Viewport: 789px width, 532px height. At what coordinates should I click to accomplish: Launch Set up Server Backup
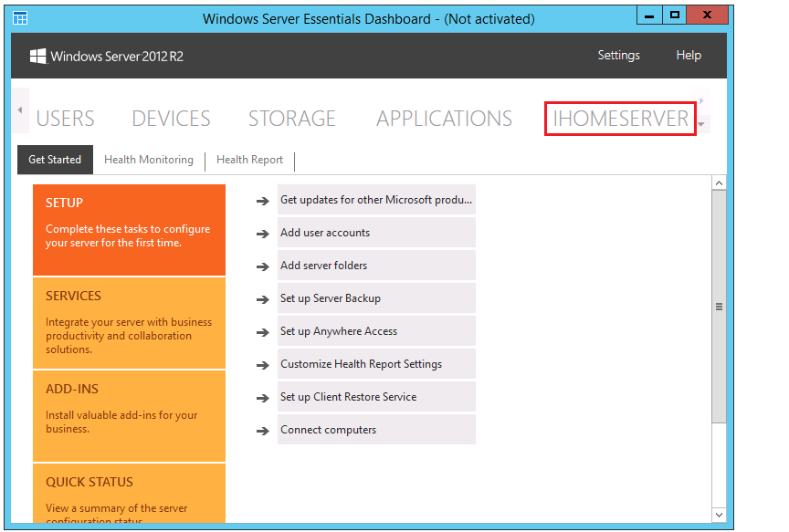pos(376,298)
